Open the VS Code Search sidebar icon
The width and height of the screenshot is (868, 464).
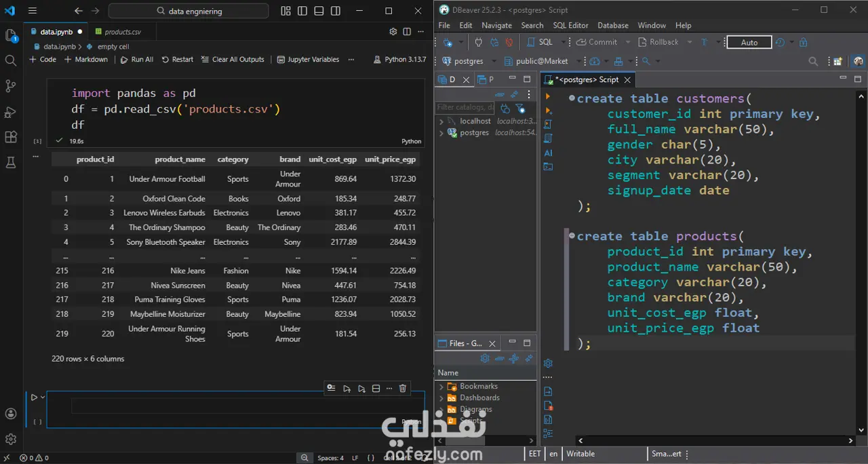(10, 60)
